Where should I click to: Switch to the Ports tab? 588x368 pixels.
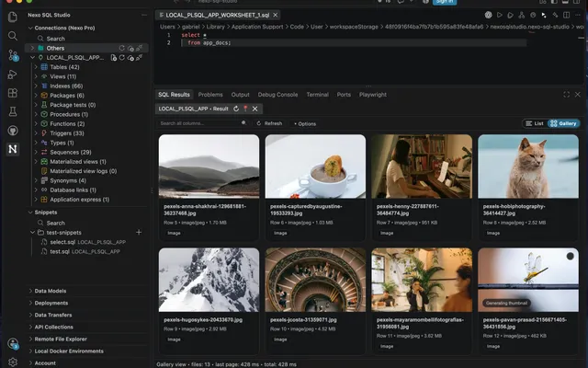coord(344,95)
